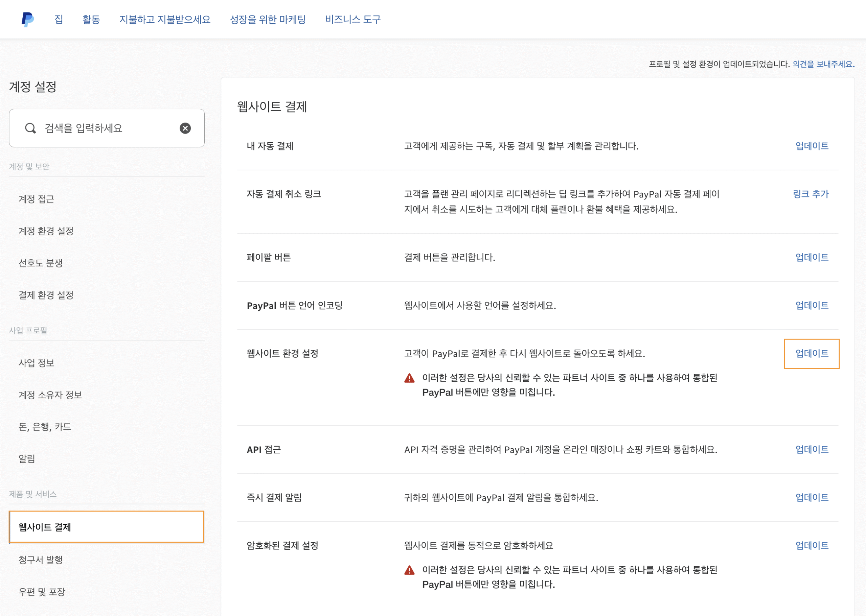Click the API 접근 row label

click(264, 449)
